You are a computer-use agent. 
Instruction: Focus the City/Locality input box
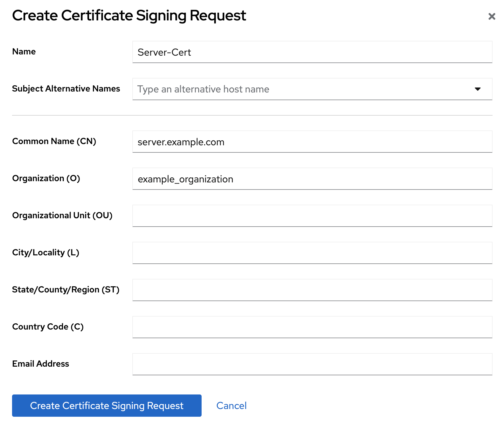tap(312, 253)
